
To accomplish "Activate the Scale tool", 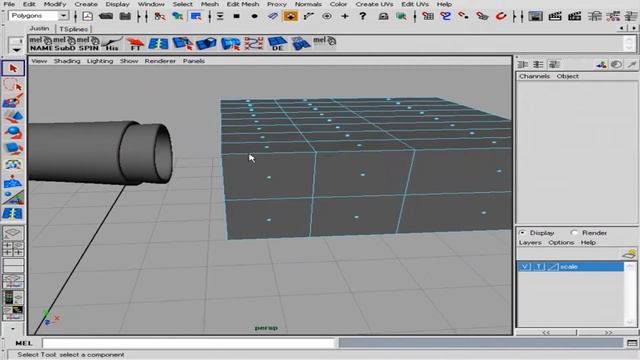I will click(13, 149).
